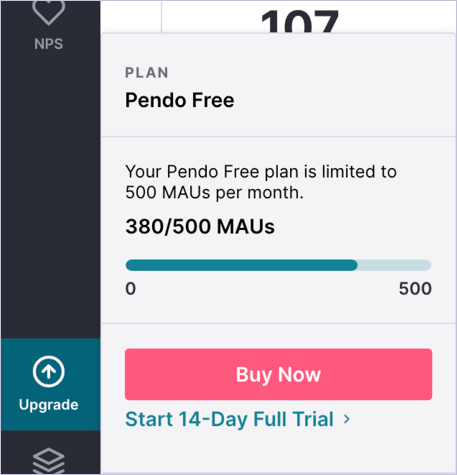Select the NPS label in sidebar
This screenshot has height=475, width=457.
[x=49, y=44]
